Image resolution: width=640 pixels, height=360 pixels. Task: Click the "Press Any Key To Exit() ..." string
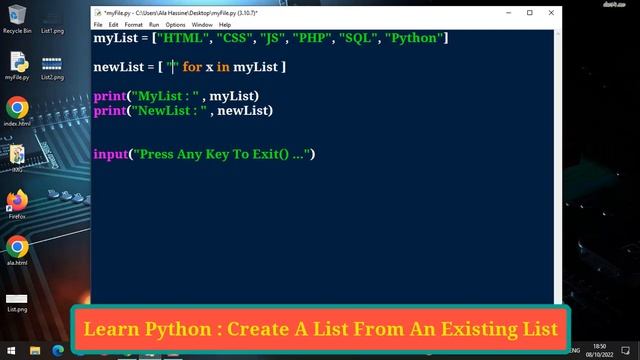click(222, 154)
